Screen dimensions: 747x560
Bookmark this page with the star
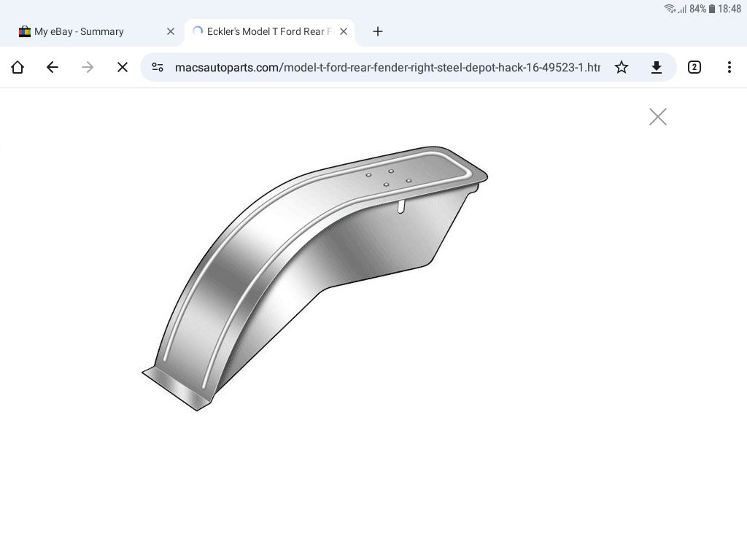click(x=622, y=67)
